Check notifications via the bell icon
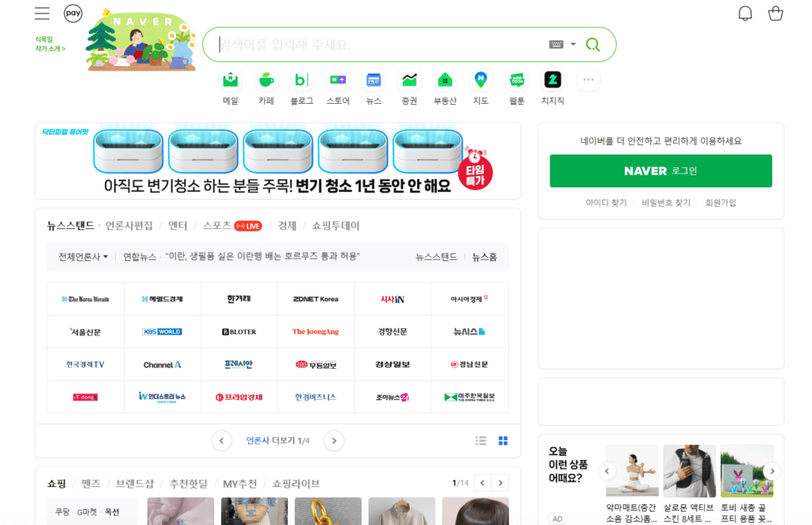Screen dimensions: 812x525 [x=745, y=13]
